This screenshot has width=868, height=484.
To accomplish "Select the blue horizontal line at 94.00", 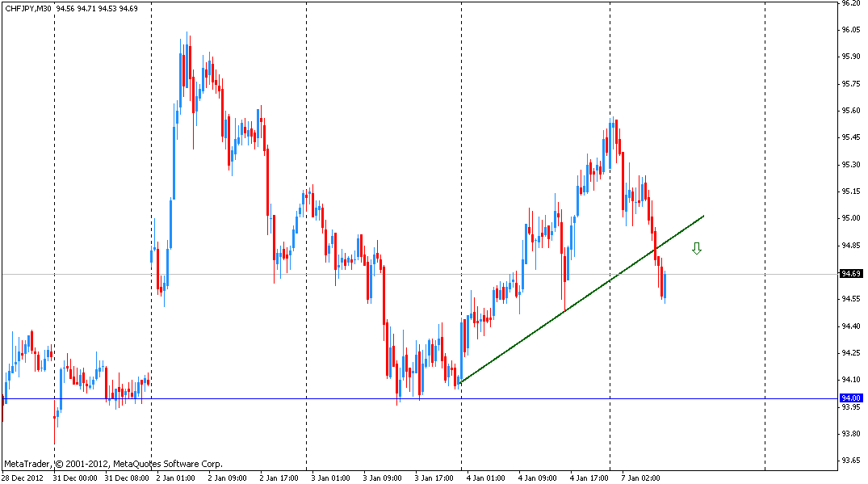I will point(419,398).
